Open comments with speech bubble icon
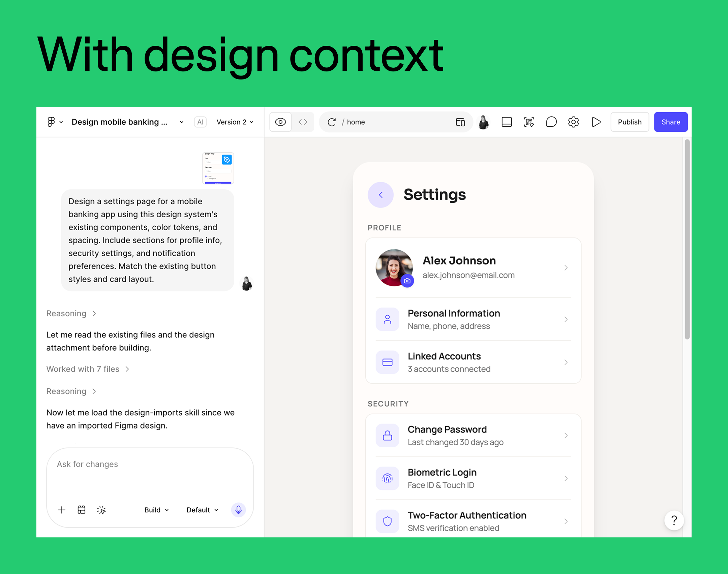Screen dimensions: 728x574 551,122
